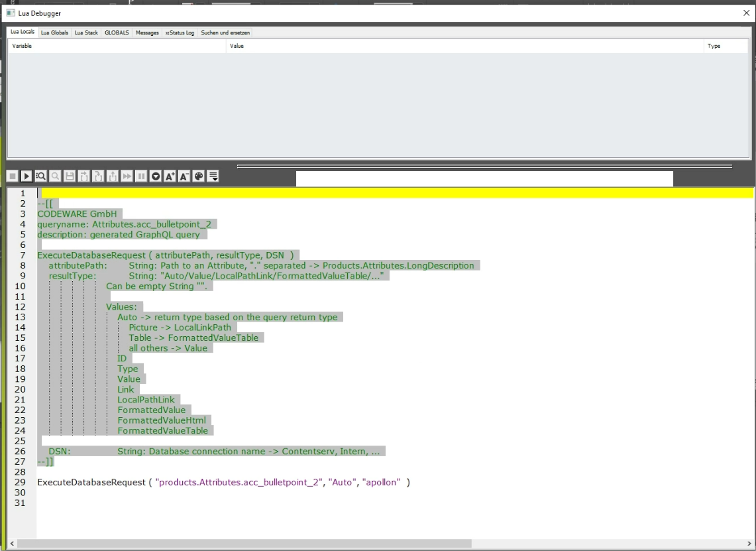
Task: Select the Messages tab
Action: pyautogui.click(x=147, y=32)
